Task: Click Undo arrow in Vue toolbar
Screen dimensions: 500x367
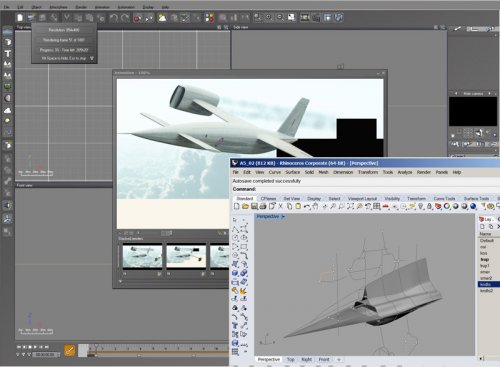Action: click(114, 18)
